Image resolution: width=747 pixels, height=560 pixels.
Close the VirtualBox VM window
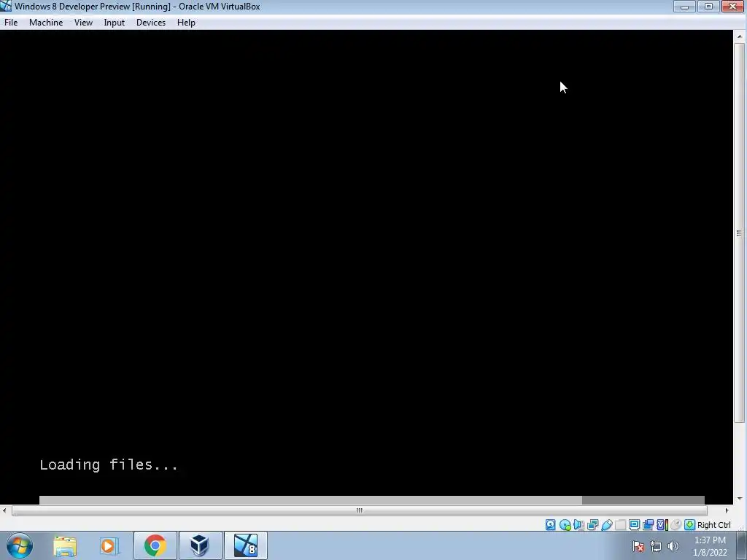[732, 6]
